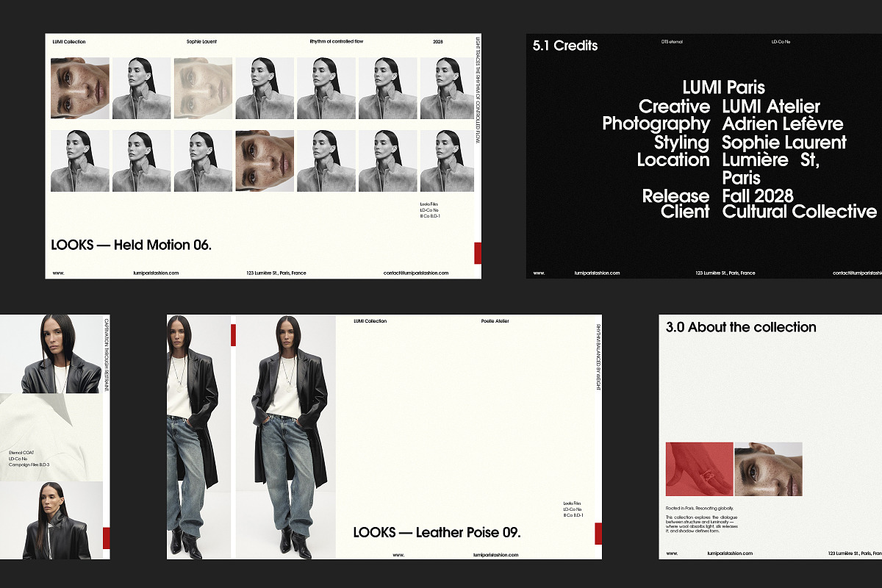Select the 'Cultural Collective' client name
This screenshot has width=882, height=588.
800,212
